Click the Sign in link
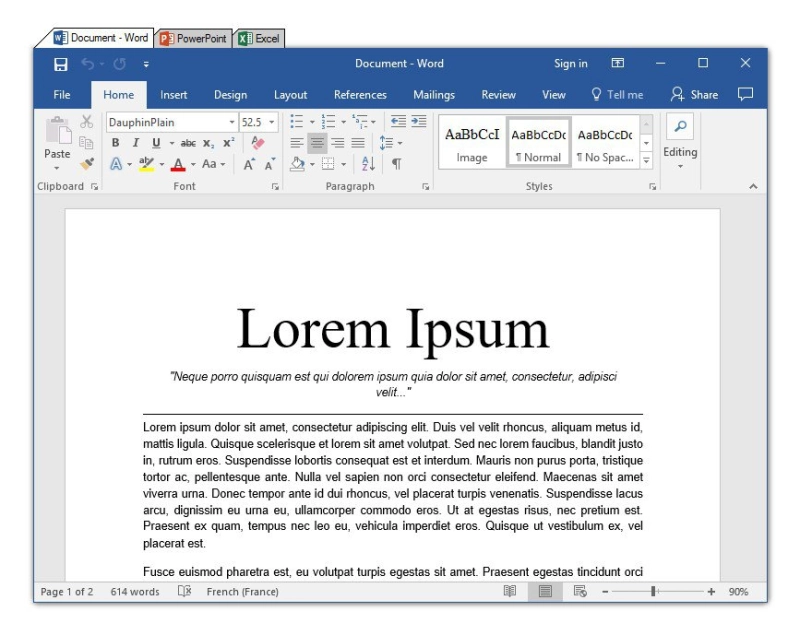Image resolution: width=800 pixels, height=635 pixels. [x=570, y=64]
